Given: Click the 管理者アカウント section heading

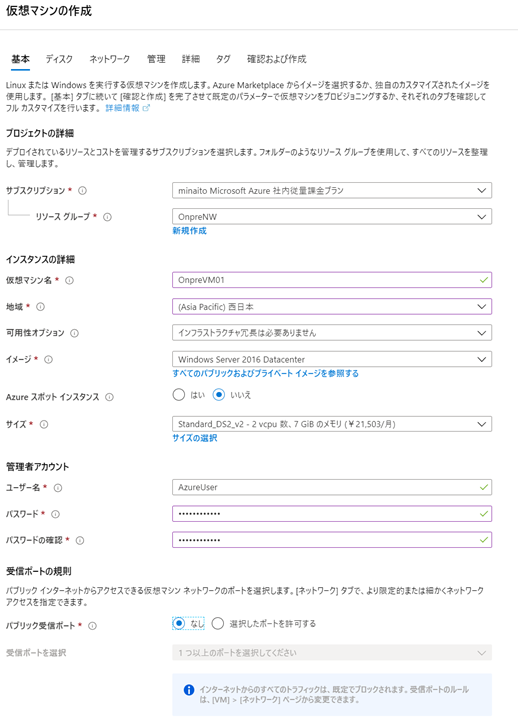Looking at the screenshot, I should click(37, 467).
